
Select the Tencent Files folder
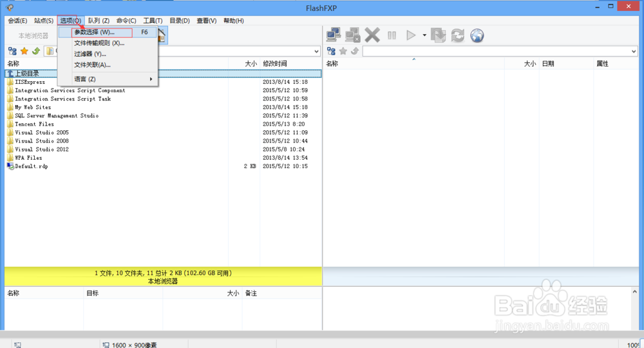pos(35,124)
